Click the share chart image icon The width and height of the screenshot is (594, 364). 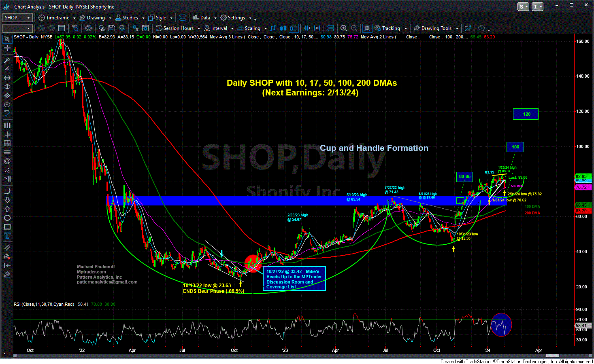click(x=468, y=28)
